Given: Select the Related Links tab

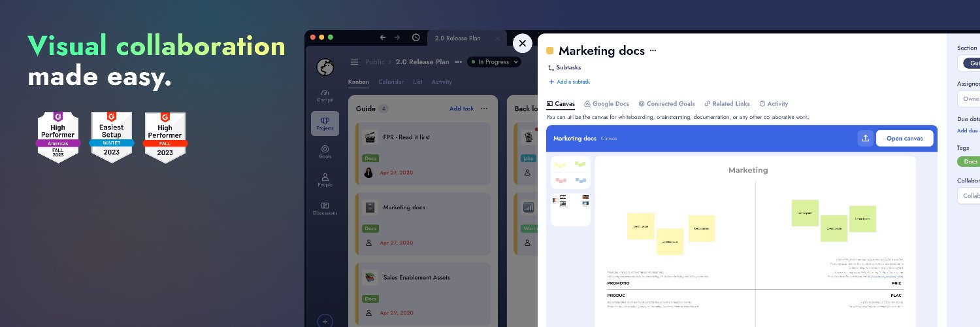Looking at the screenshot, I should (727, 104).
